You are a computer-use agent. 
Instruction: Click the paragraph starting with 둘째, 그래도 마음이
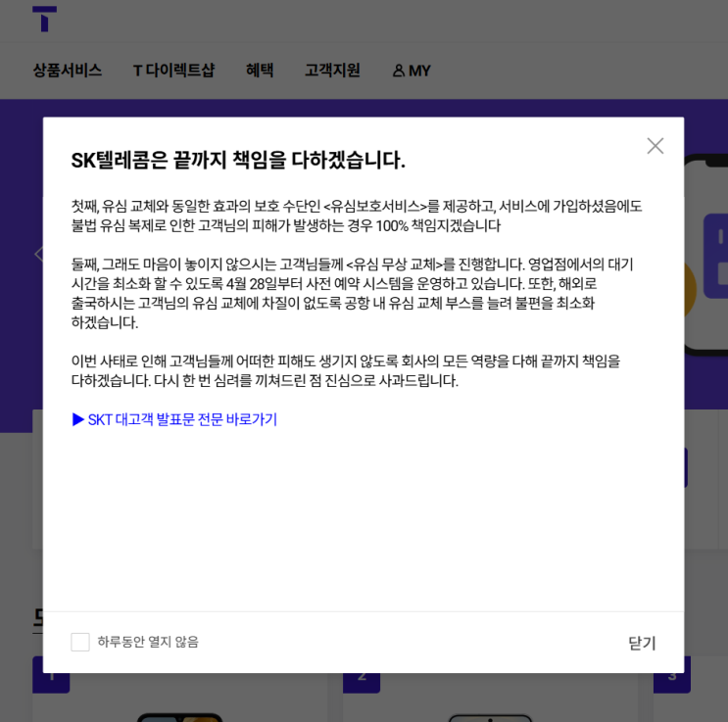point(352,293)
